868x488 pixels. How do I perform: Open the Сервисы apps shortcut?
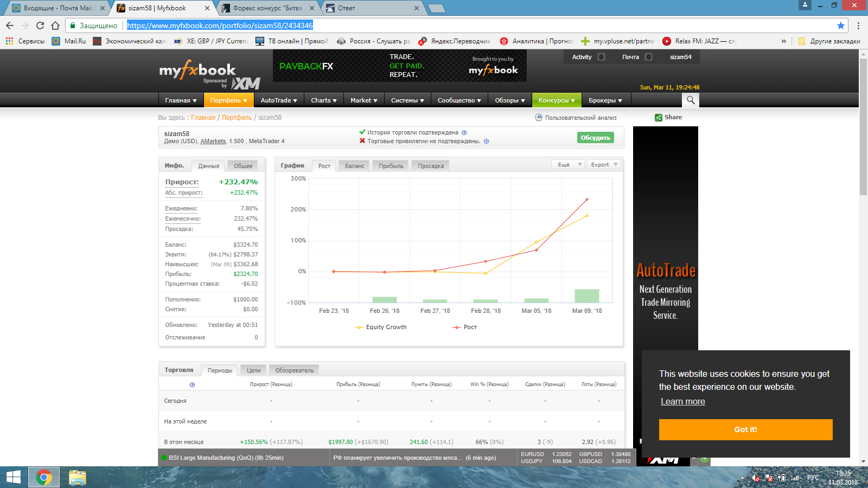tap(25, 41)
